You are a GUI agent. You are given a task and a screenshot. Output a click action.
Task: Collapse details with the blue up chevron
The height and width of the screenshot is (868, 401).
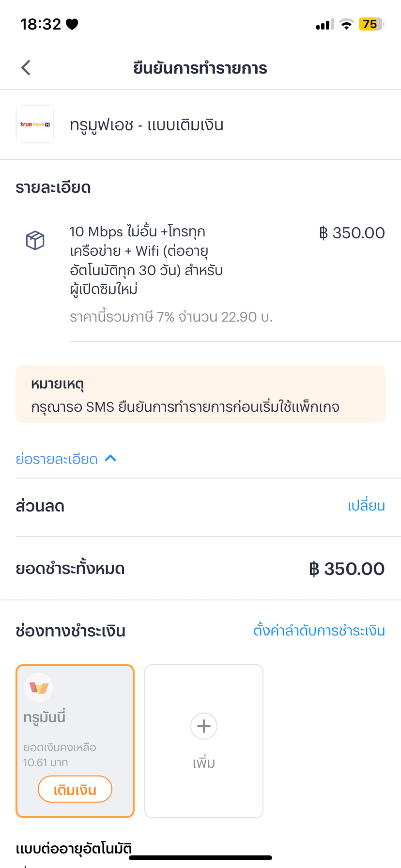coord(110,458)
